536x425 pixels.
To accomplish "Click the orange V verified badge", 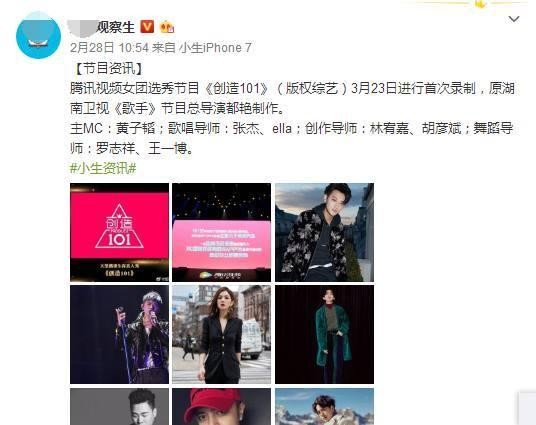I will (147, 26).
